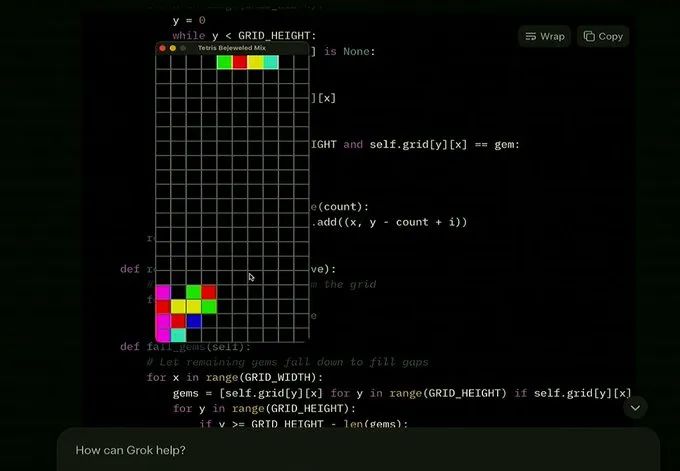Click the blue gem in the stacked pile

194,321
